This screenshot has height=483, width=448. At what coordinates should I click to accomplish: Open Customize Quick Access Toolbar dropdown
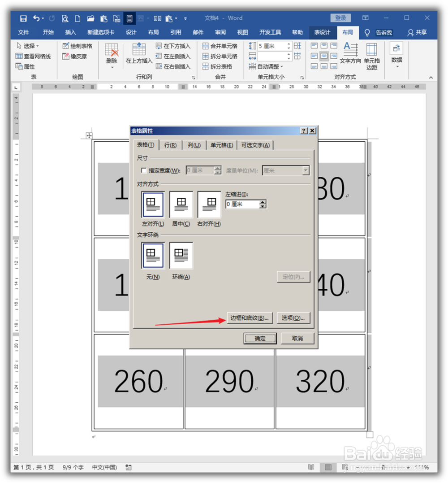[x=185, y=18]
